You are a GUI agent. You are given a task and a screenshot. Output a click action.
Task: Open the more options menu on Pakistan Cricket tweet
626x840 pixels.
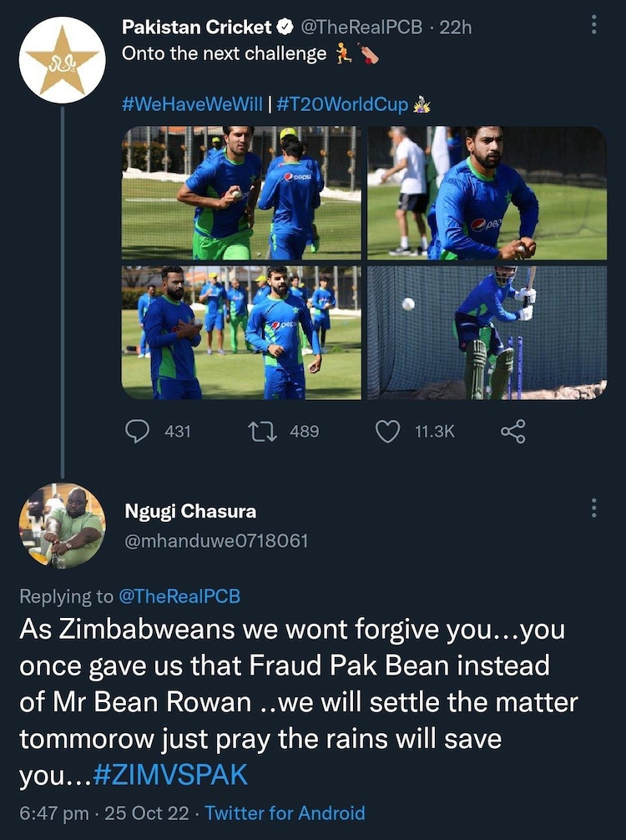coord(594,26)
